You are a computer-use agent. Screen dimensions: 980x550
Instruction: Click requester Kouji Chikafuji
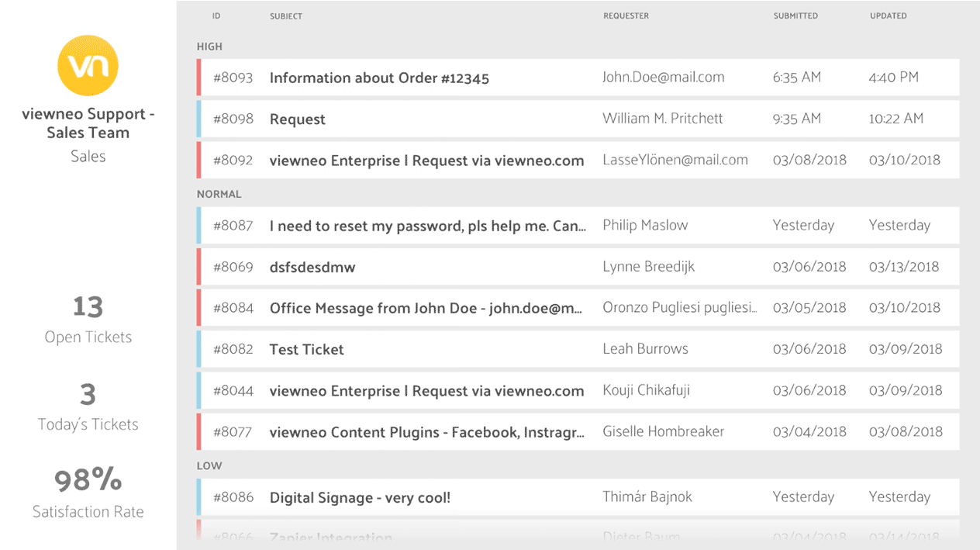(x=647, y=390)
